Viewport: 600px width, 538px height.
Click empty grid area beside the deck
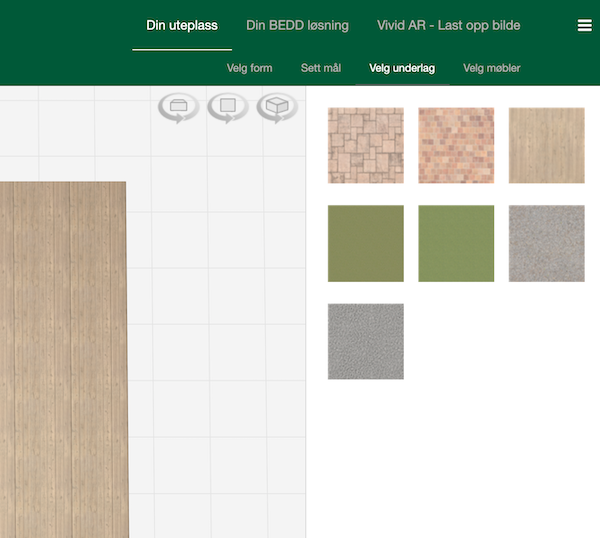click(x=220, y=350)
